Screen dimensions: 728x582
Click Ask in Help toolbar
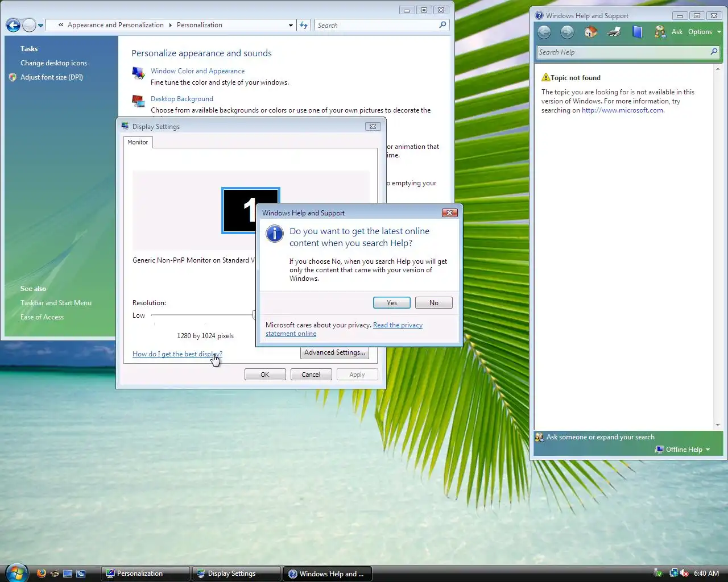click(x=677, y=32)
